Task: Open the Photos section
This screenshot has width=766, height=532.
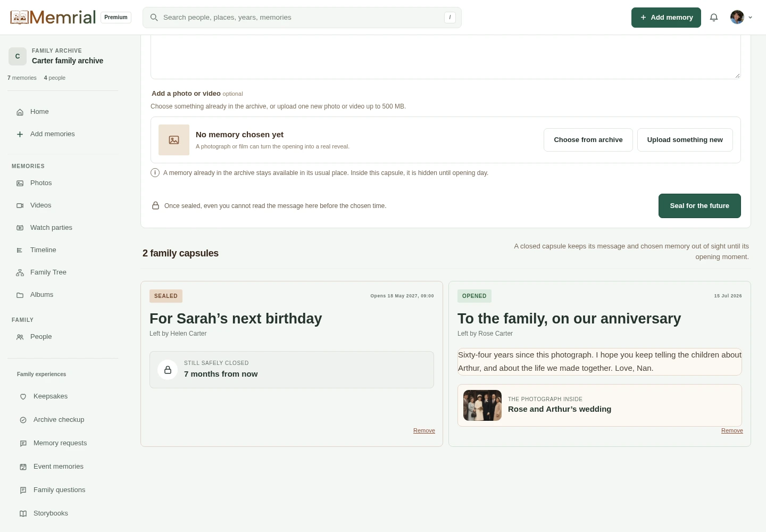Action: (x=63, y=183)
